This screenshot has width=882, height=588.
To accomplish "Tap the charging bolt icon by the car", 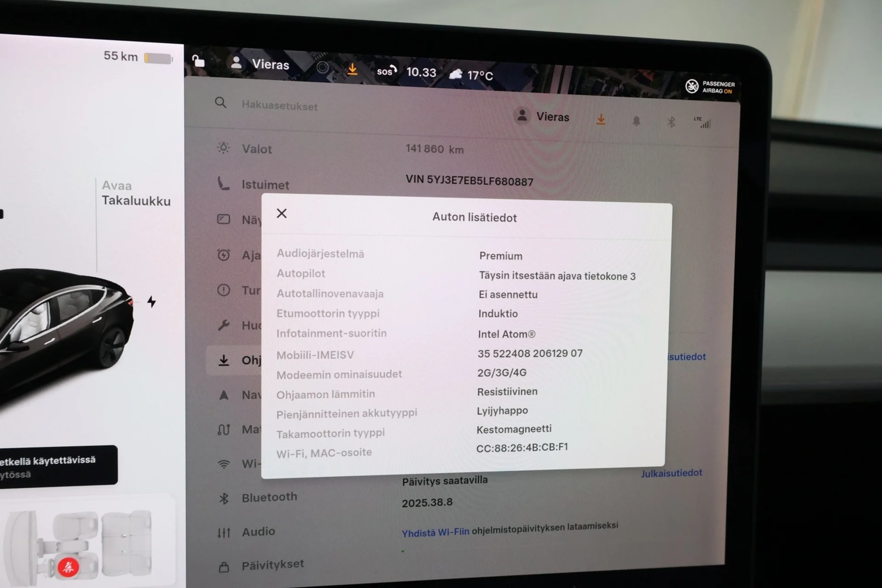I will pyautogui.click(x=152, y=302).
